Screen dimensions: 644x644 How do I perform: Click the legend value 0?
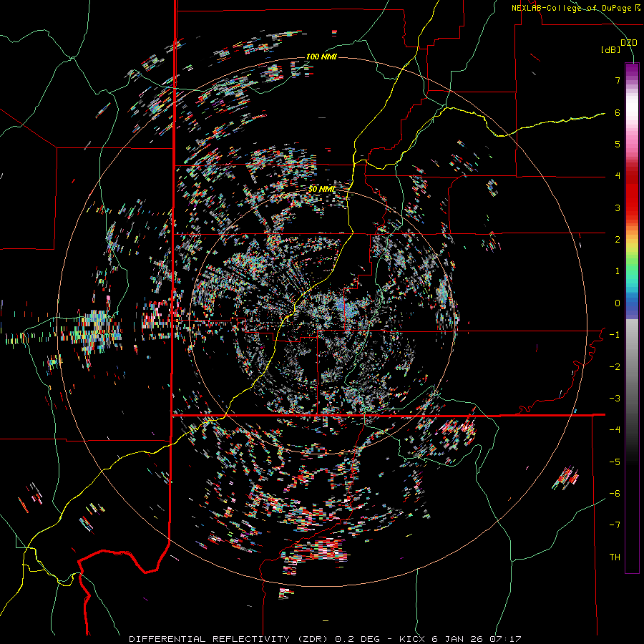click(x=618, y=303)
